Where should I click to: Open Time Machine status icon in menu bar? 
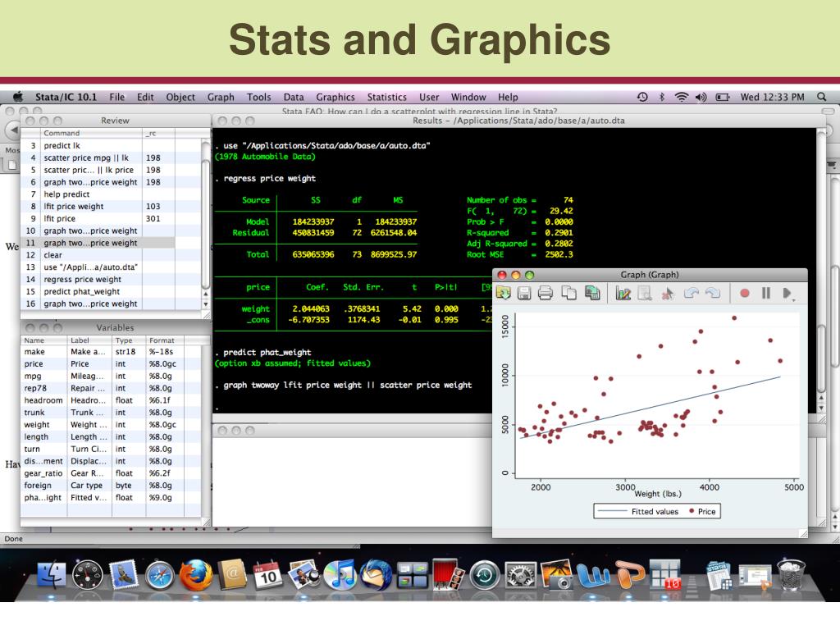pos(641,97)
